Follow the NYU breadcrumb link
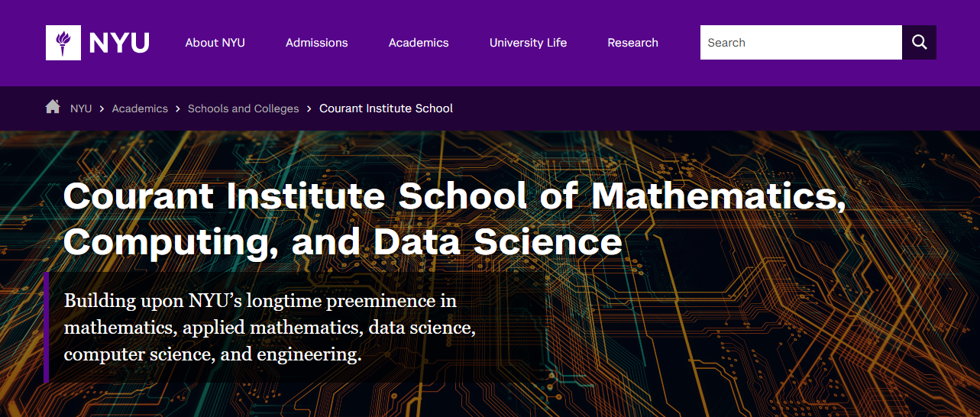This screenshot has width=980, height=417. point(81,108)
